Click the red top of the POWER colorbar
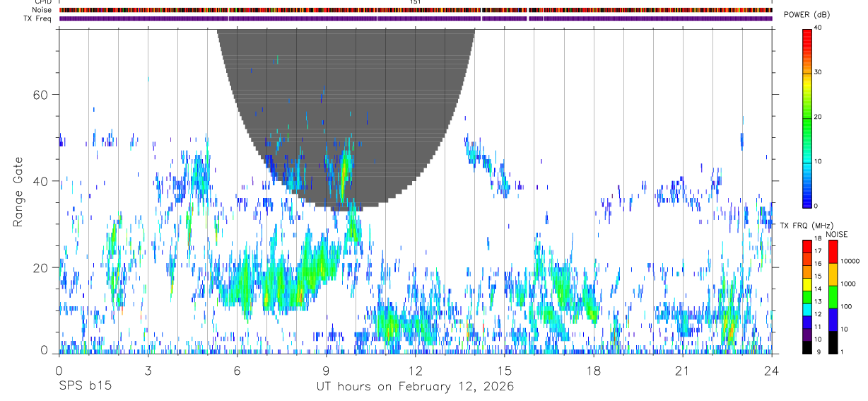 [807, 35]
